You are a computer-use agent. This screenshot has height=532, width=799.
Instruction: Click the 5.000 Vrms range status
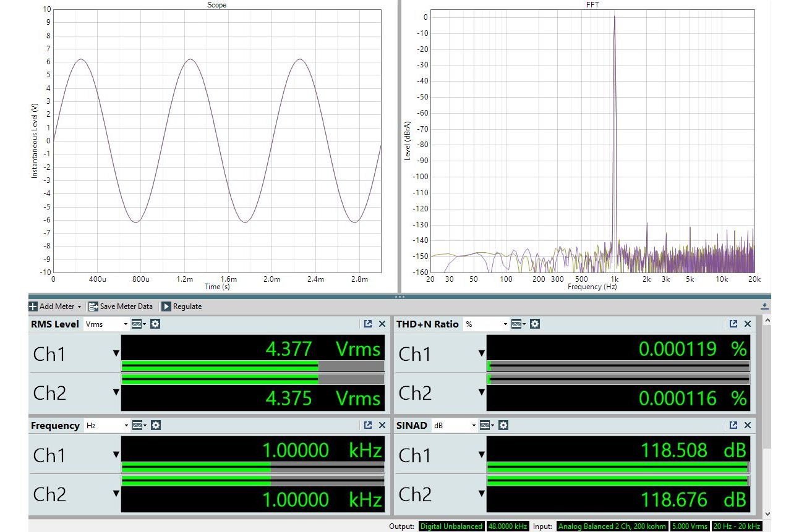[x=690, y=526]
